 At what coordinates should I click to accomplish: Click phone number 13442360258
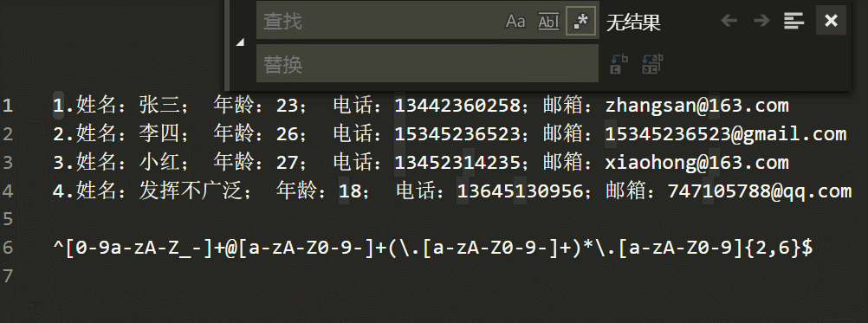click(457, 106)
